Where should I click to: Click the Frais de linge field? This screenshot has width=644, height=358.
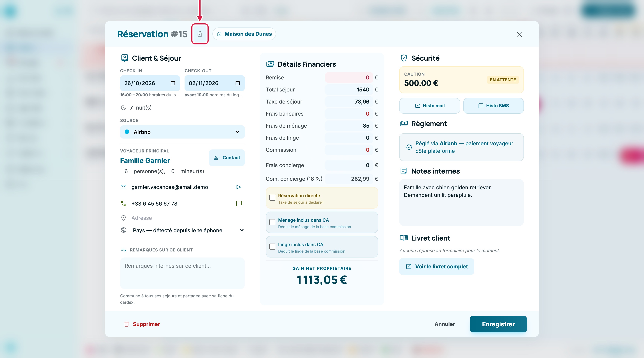tap(349, 138)
